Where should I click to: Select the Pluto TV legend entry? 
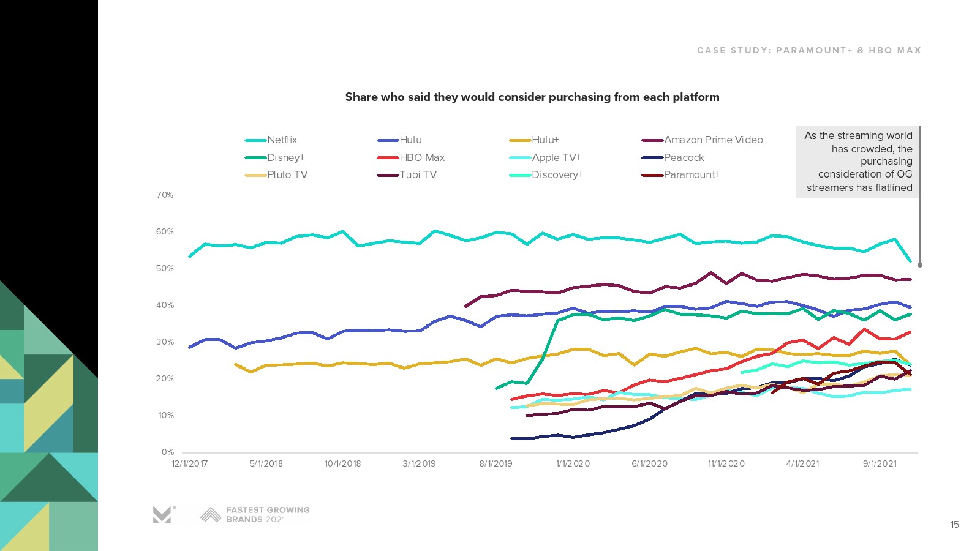[x=287, y=175]
